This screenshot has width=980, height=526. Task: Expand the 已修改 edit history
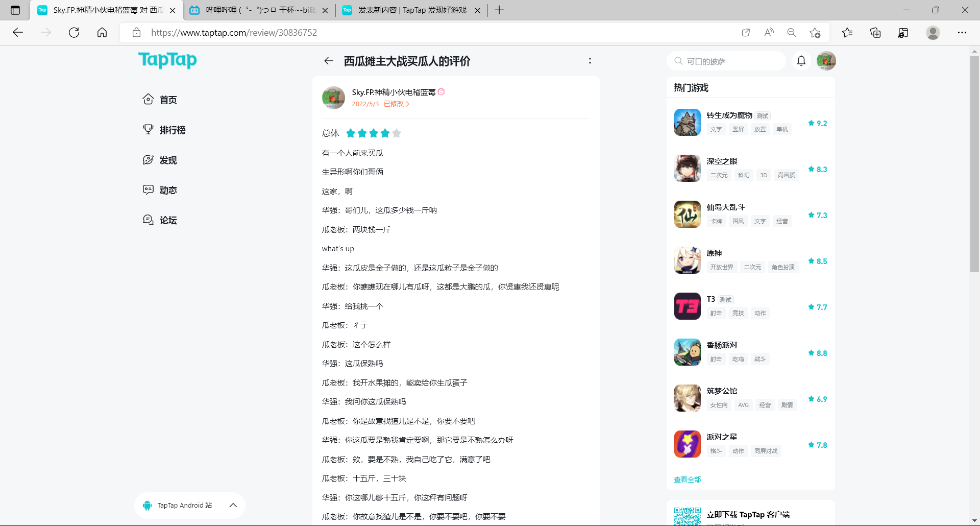click(x=397, y=104)
